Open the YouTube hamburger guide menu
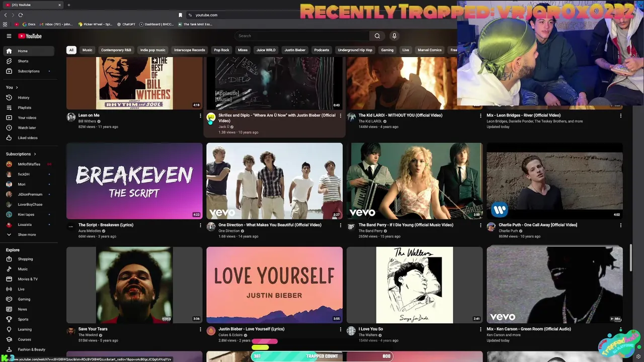This screenshot has width=644, height=362. point(9,36)
